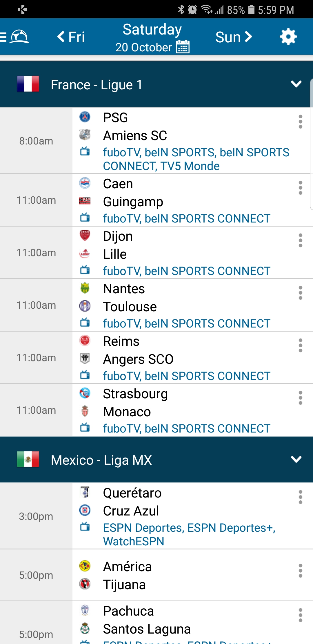Collapse the Mexico - Liga MX section
Screen dimensions: 313x644
point(296,459)
